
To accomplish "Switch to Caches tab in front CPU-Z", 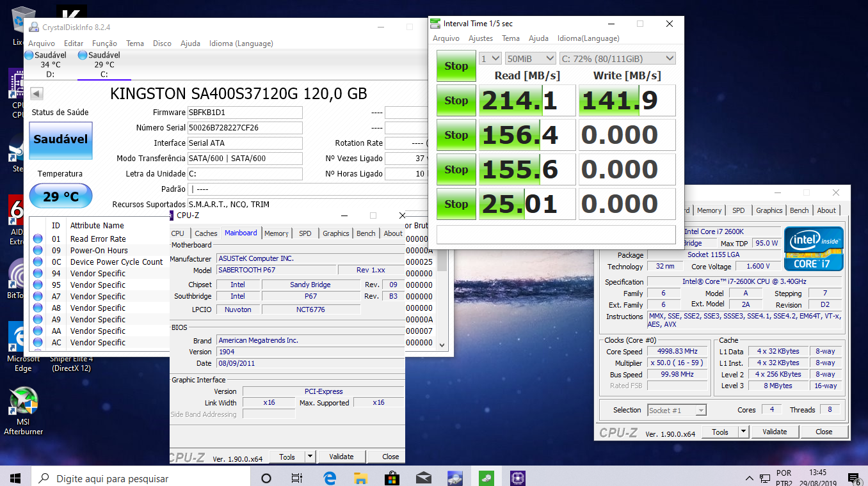I will 206,233.
